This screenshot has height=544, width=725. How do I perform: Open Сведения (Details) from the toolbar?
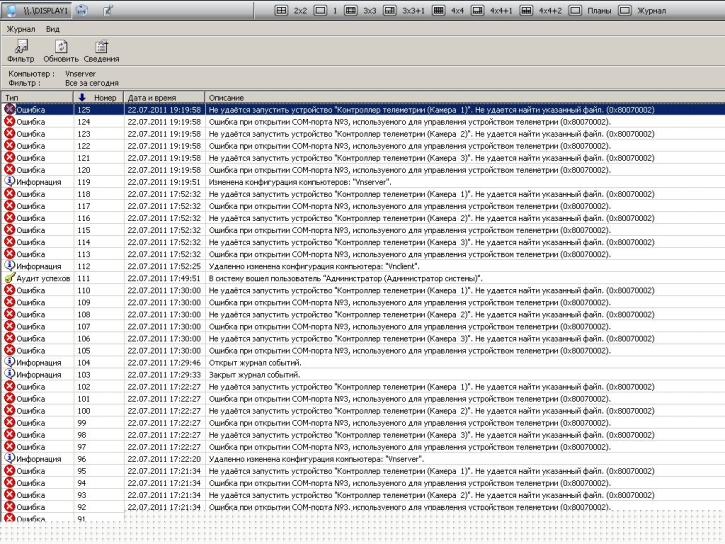(x=99, y=51)
